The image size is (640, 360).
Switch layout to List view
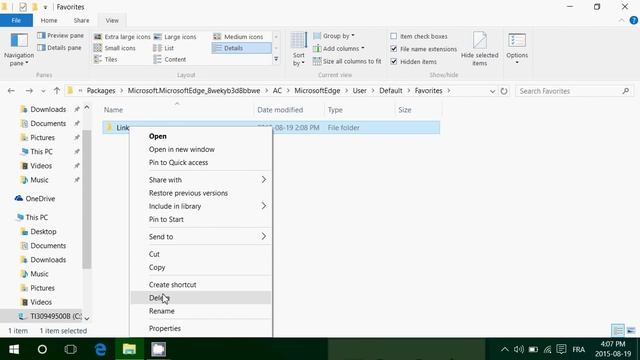[164, 48]
